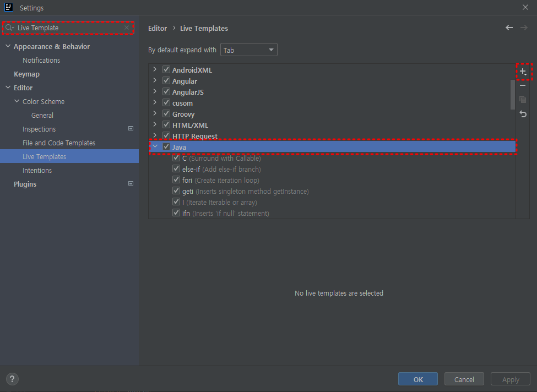The height and width of the screenshot is (392, 537).
Task: Expand the AndroidXML group
Action: pos(155,69)
